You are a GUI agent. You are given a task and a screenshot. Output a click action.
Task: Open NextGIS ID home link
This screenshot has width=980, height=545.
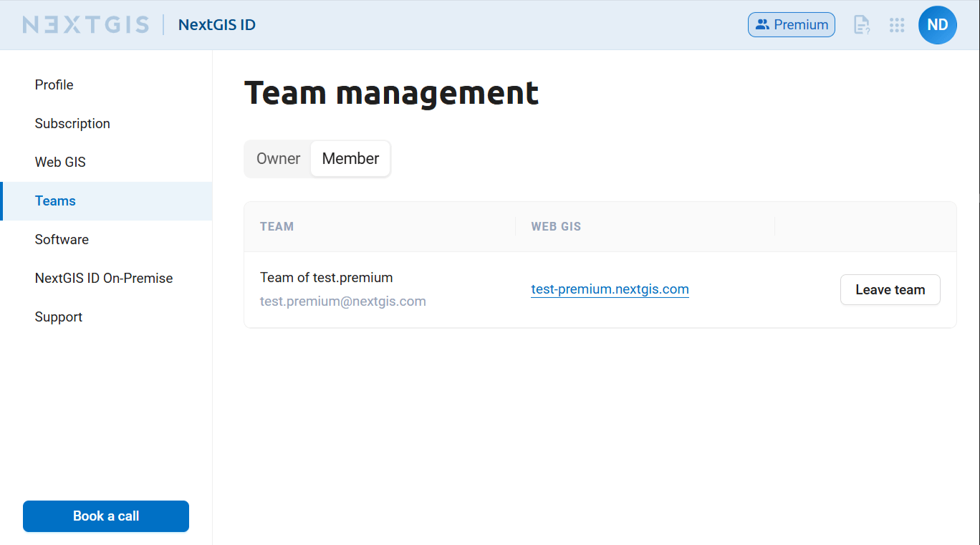(x=217, y=25)
